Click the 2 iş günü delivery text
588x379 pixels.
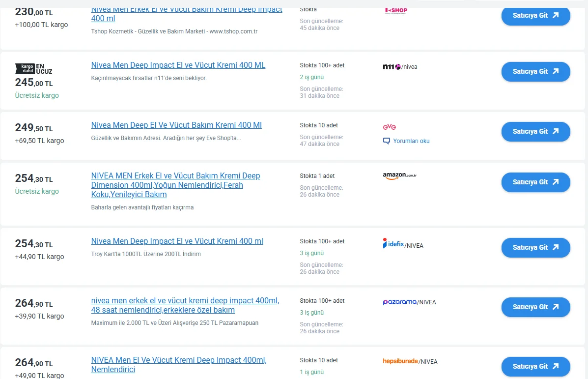[311, 77]
